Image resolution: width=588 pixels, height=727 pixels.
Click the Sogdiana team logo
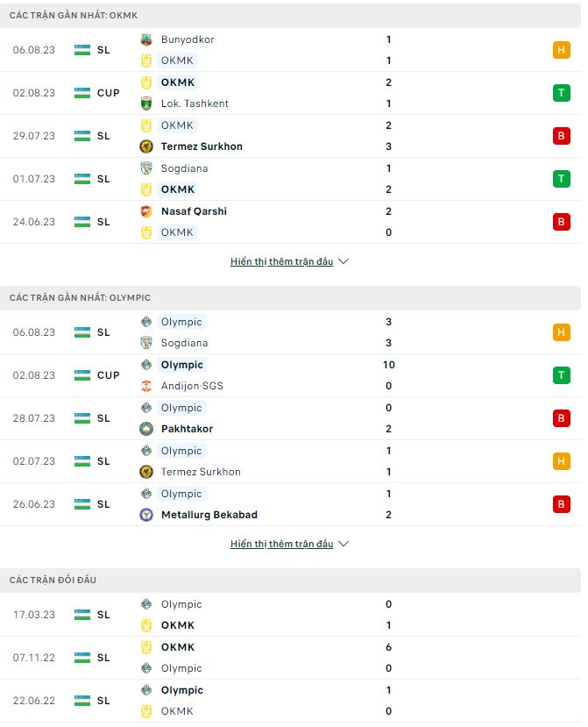tap(145, 167)
